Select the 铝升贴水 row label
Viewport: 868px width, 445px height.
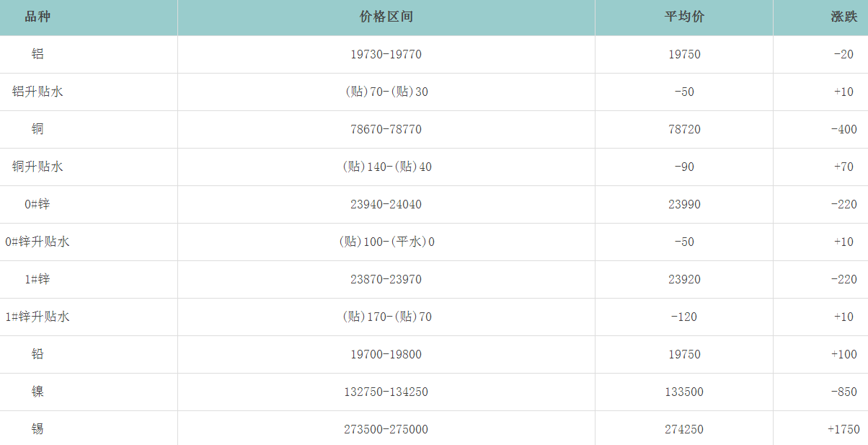point(37,92)
